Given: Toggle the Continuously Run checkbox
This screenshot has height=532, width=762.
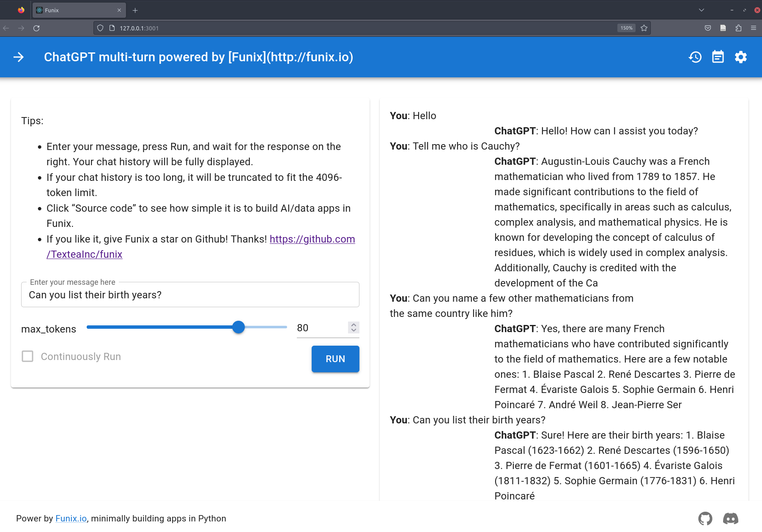Looking at the screenshot, I should click(x=27, y=356).
